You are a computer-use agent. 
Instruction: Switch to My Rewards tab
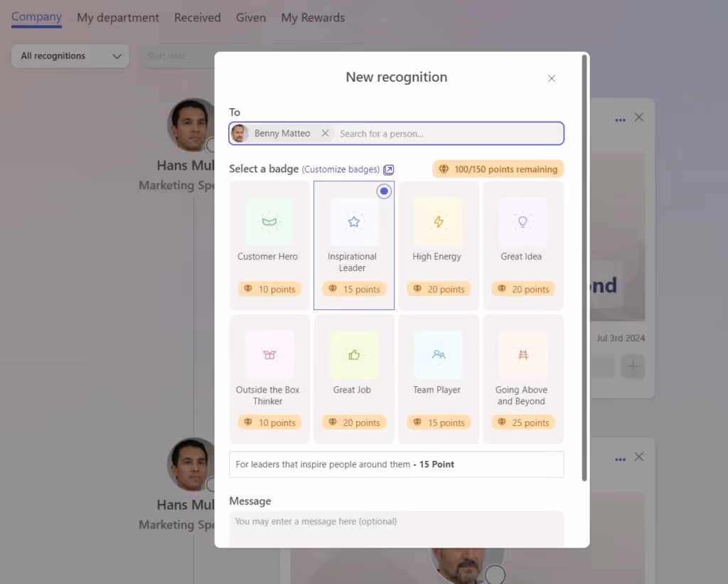click(x=313, y=18)
